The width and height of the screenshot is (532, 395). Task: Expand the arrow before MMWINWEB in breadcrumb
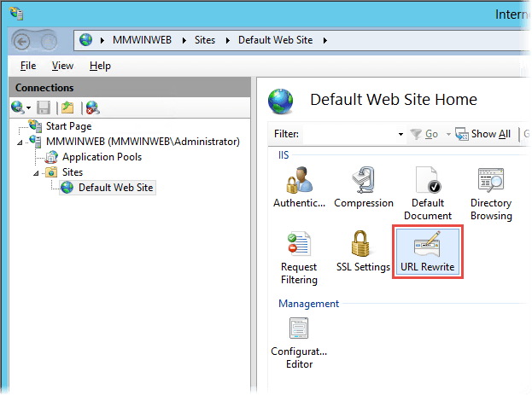point(102,40)
